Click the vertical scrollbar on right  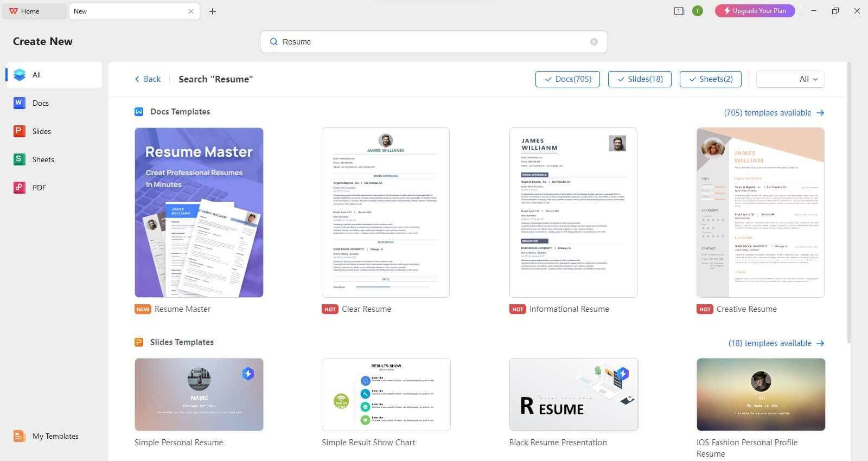[849, 203]
